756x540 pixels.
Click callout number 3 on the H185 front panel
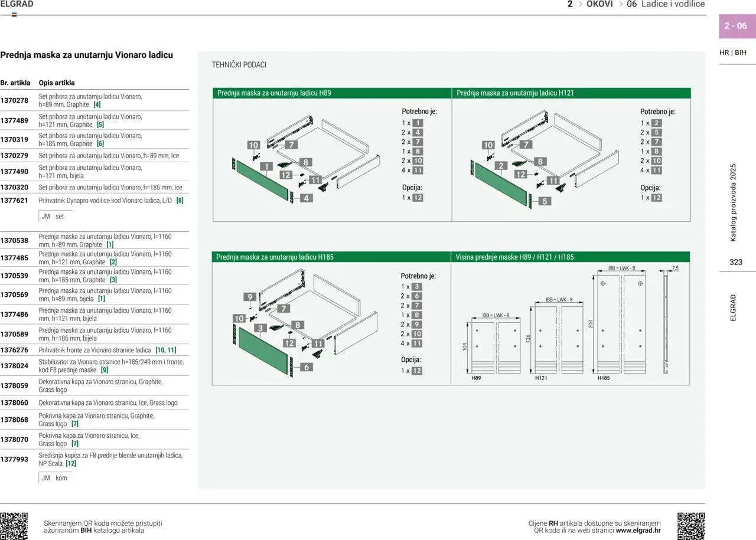click(259, 328)
